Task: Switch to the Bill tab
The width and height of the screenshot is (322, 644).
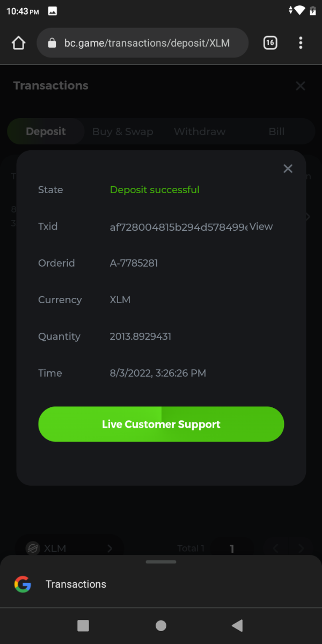Action: pyautogui.click(x=276, y=131)
